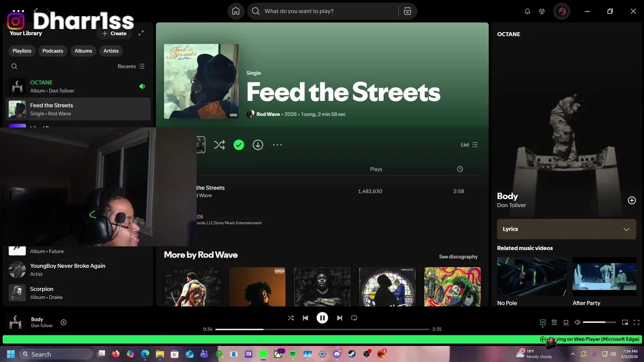Open the Friend Activity icon
The height and width of the screenshot is (362, 644).
pos(542,11)
